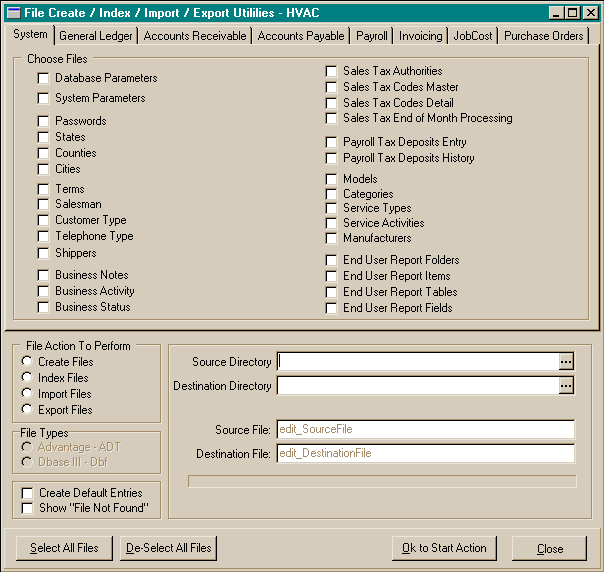Select the Create Files radio button
The height and width of the screenshot is (573, 605).
(x=28, y=362)
